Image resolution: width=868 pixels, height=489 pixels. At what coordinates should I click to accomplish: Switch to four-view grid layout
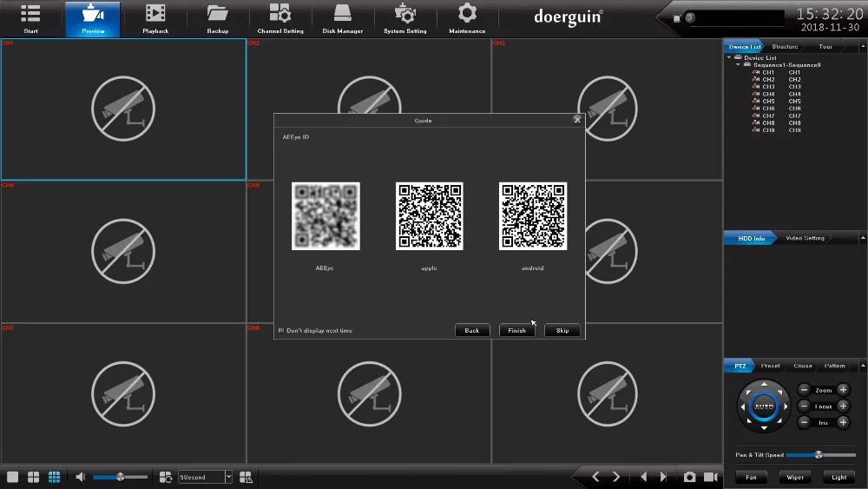(x=33, y=477)
